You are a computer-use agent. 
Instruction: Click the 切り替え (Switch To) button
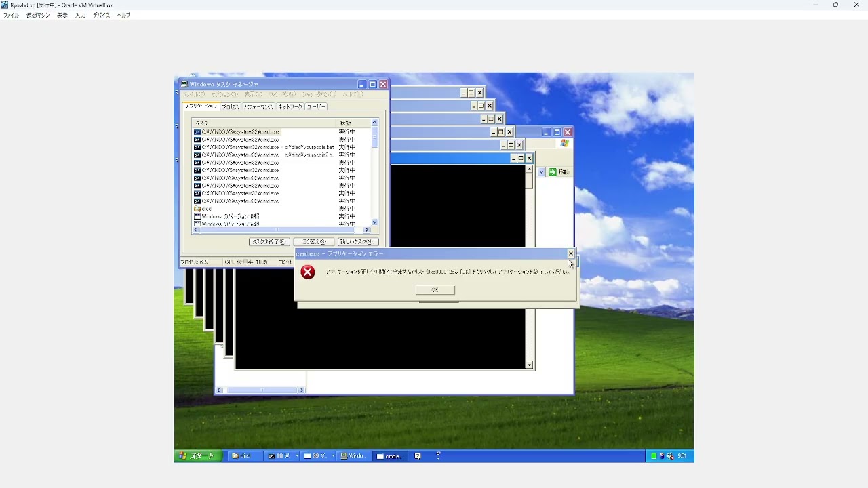[314, 242]
